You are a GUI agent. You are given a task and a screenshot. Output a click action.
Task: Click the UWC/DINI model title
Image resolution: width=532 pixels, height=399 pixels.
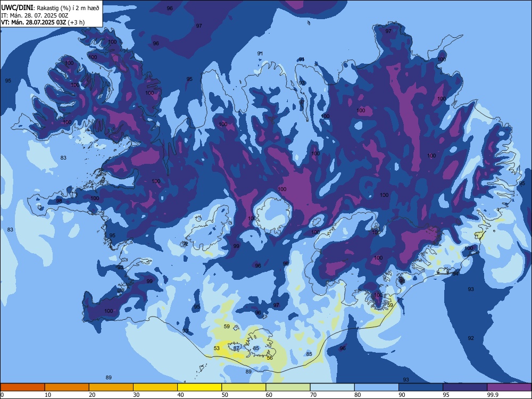17,8
